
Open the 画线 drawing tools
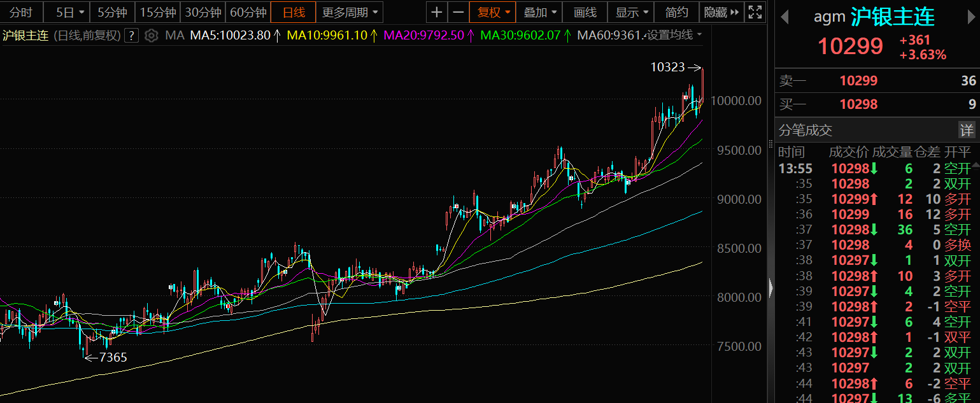click(x=585, y=12)
